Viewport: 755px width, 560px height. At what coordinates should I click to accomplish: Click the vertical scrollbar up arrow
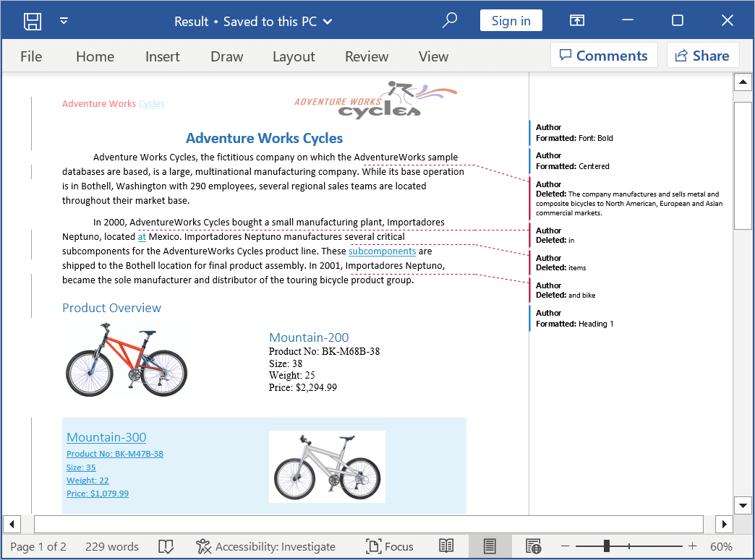click(x=743, y=82)
